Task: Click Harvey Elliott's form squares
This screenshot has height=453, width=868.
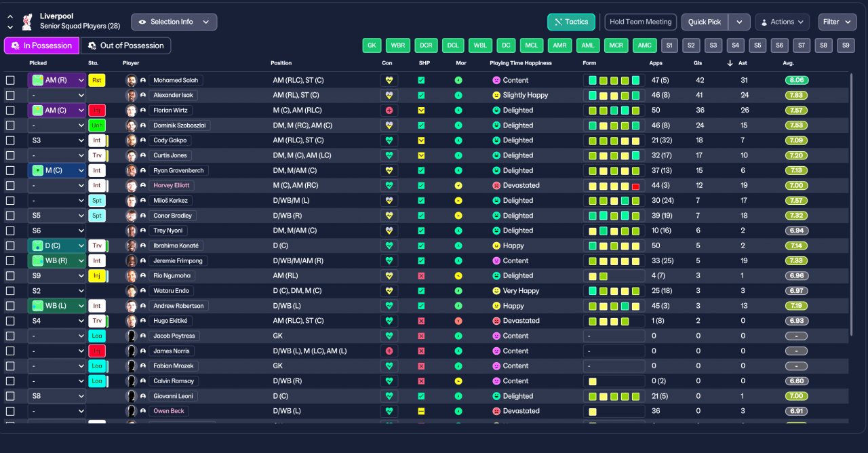Action: coord(614,185)
